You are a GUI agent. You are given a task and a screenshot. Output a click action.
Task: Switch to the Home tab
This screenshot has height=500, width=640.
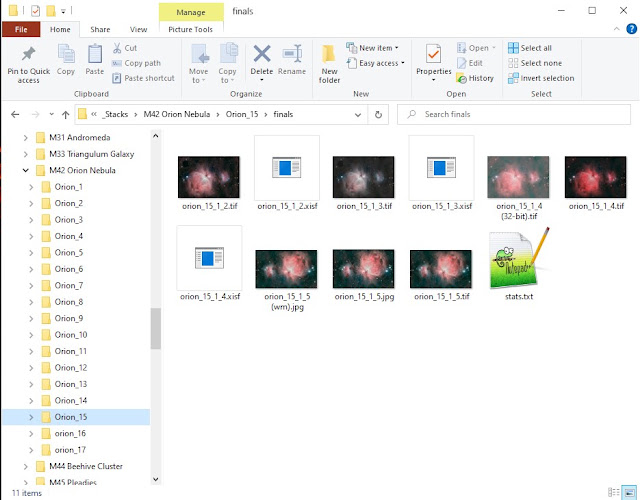tap(60, 29)
